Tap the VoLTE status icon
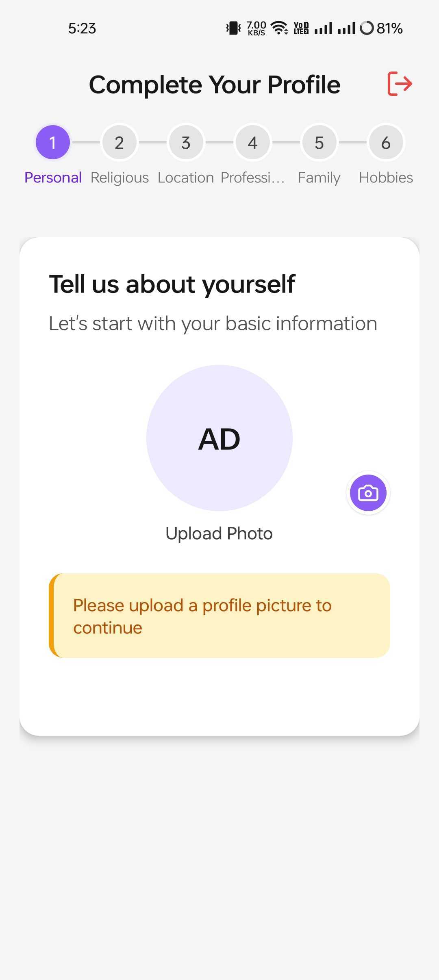This screenshot has width=439, height=980. point(301,28)
